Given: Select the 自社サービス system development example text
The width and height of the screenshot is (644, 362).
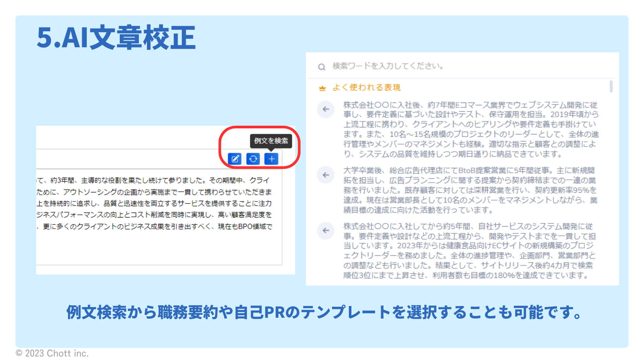Looking at the screenshot, I should (x=470, y=251).
